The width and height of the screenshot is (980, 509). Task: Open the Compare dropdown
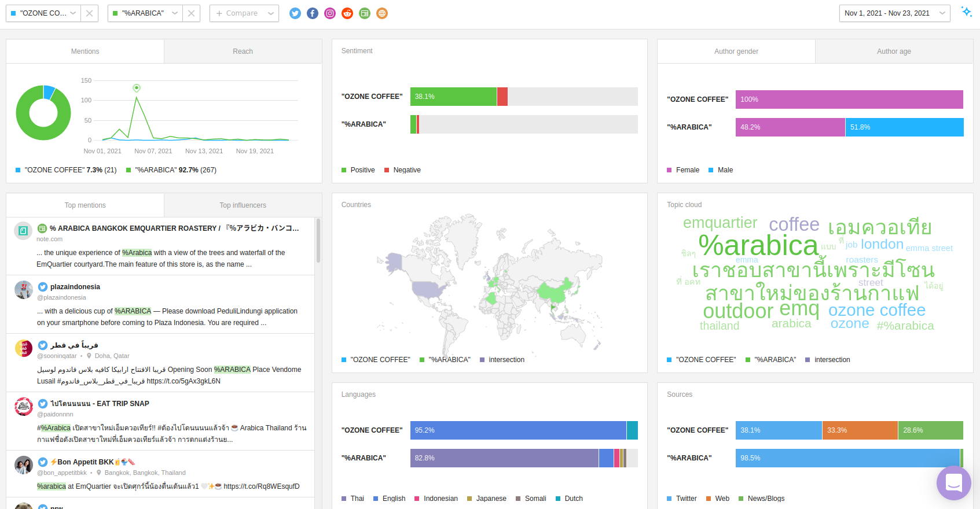[x=244, y=13]
